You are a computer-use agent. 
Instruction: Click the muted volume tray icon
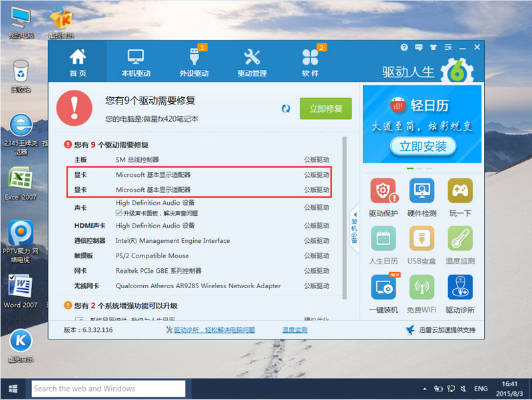[x=463, y=389]
